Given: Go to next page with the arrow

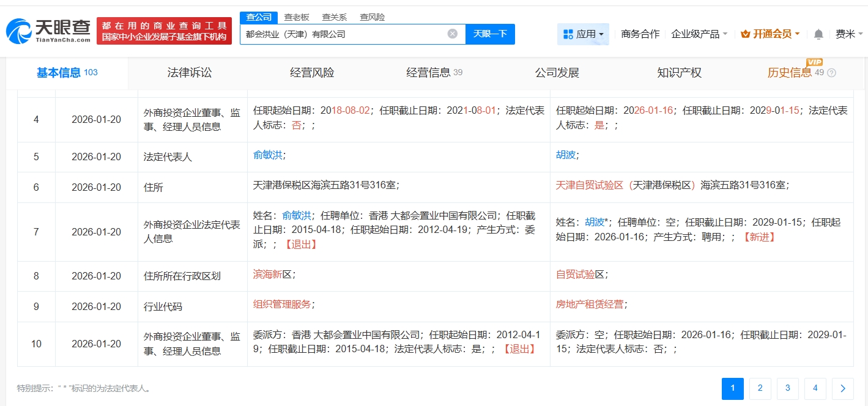Looking at the screenshot, I should point(842,388).
